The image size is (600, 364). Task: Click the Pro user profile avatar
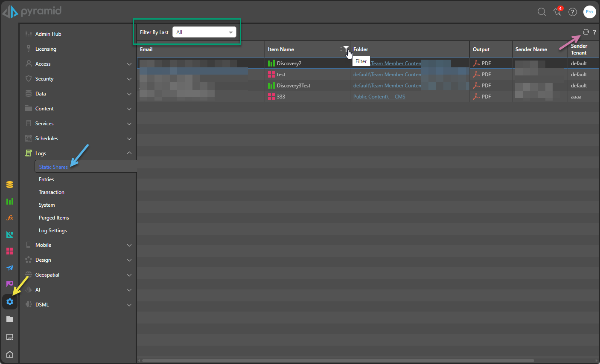(x=589, y=12)
